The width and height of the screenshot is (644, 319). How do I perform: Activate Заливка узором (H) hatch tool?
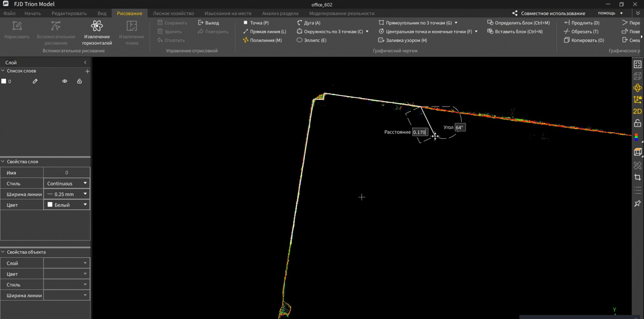click(x=403, y=40)
